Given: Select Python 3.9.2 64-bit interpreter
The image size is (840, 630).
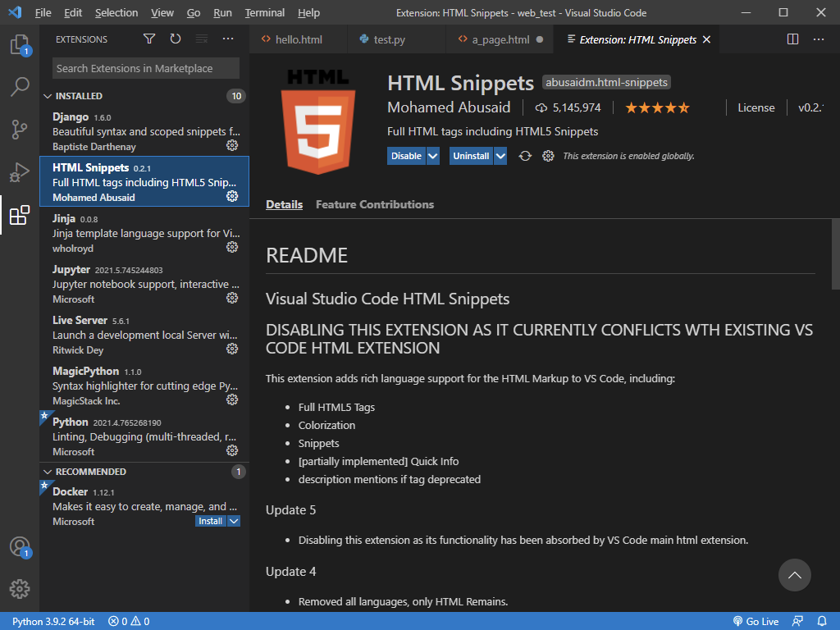Looking at the screenshot, I should coord(53,622).
